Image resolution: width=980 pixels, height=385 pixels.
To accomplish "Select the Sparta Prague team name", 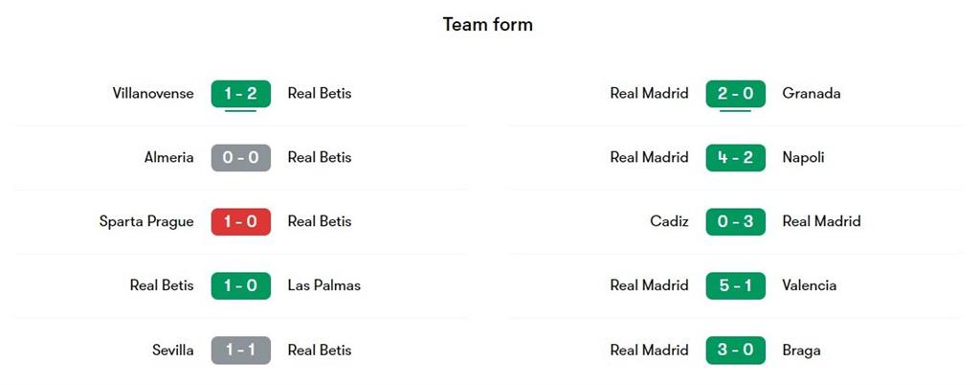I will click(146, 221).
